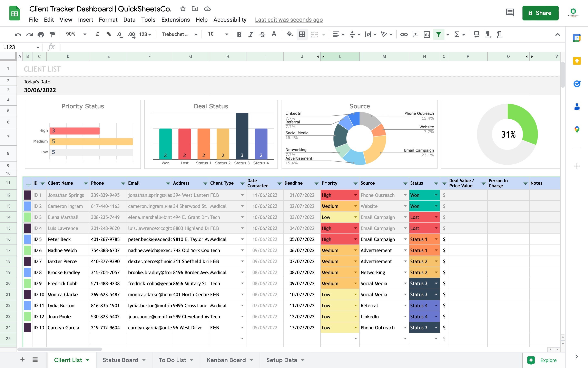Open Google Keep side panel
The width and height of the screenshot is (588, 368).
click(x=577, y=61)
